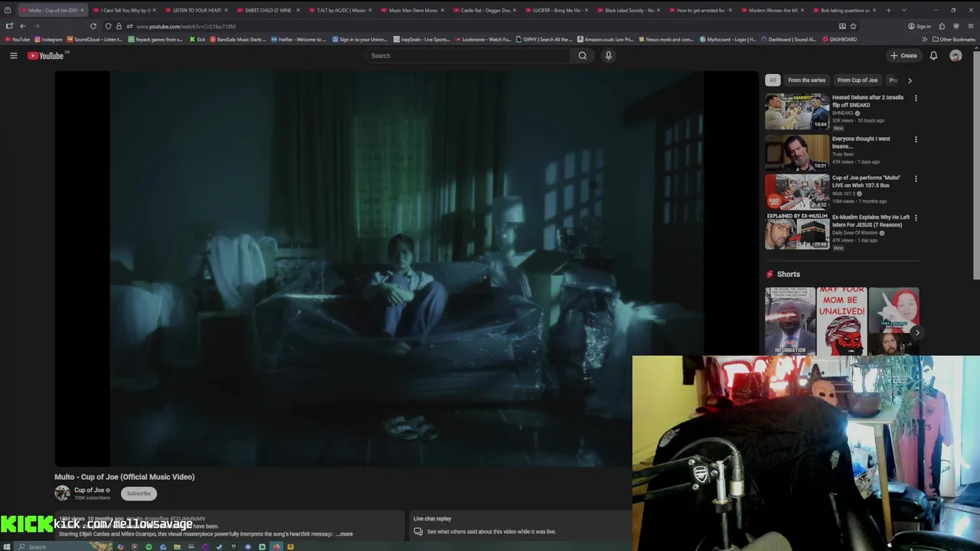Open the BandLab bookmark
Screen dimensions: 980x551
238,39
